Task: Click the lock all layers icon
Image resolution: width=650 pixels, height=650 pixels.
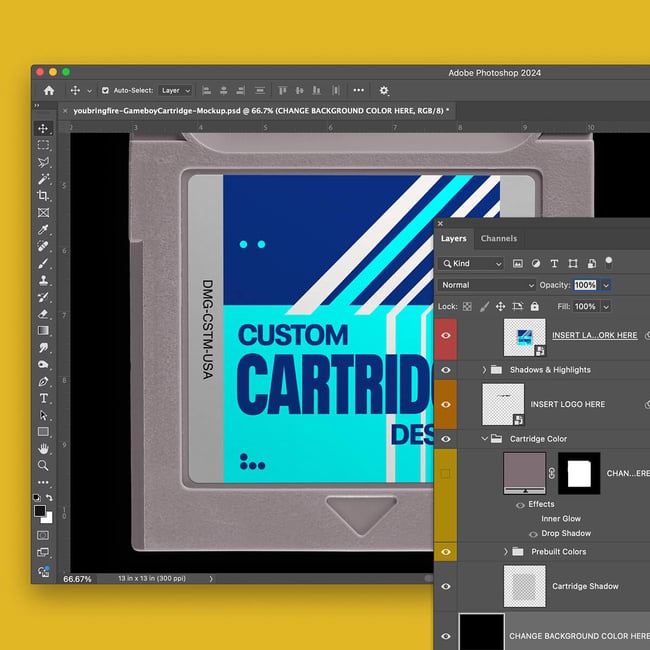Action: [x=534, y=306]
